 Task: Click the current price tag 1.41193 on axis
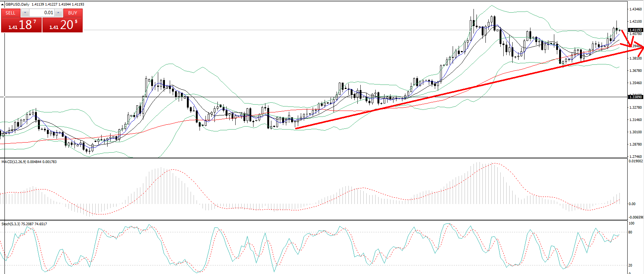pos(635,30)
